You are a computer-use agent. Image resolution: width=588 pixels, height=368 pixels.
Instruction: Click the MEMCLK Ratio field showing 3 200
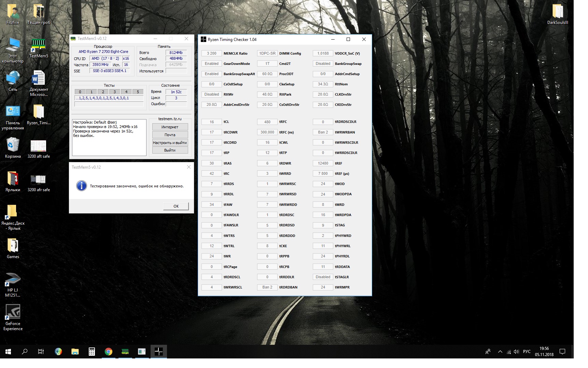[212, 53]
